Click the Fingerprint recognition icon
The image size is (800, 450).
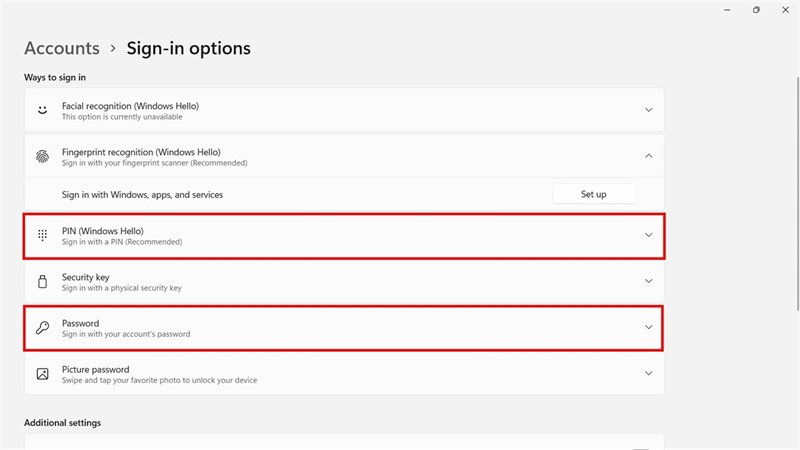click(x=42, y=157)
